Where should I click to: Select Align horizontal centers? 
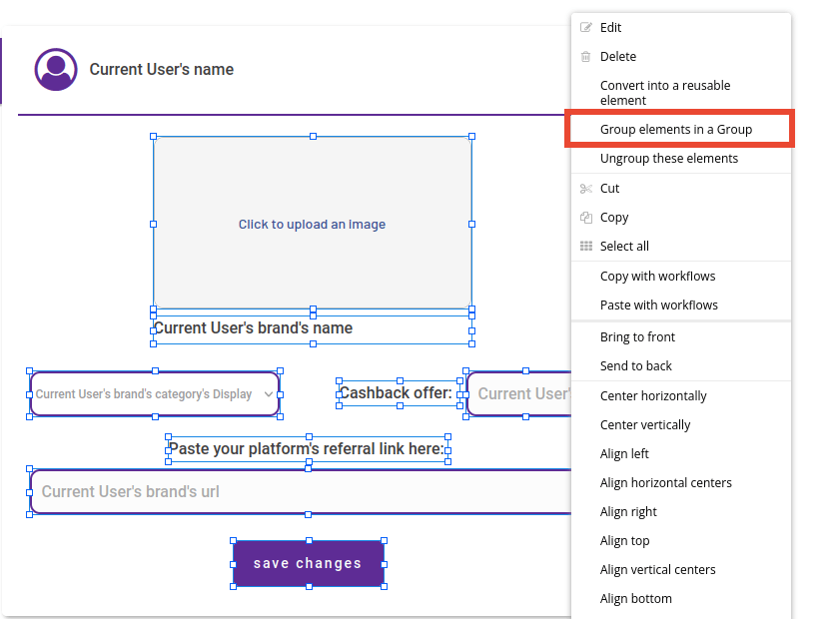pos(665,482)
